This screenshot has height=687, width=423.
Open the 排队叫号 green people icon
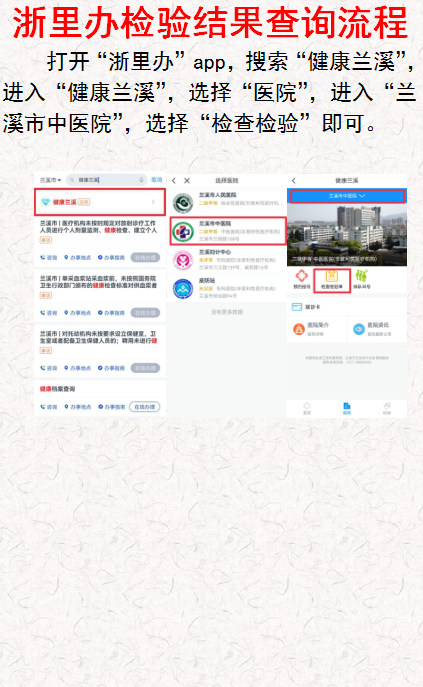pyautogui.click(x=362, y=276)
